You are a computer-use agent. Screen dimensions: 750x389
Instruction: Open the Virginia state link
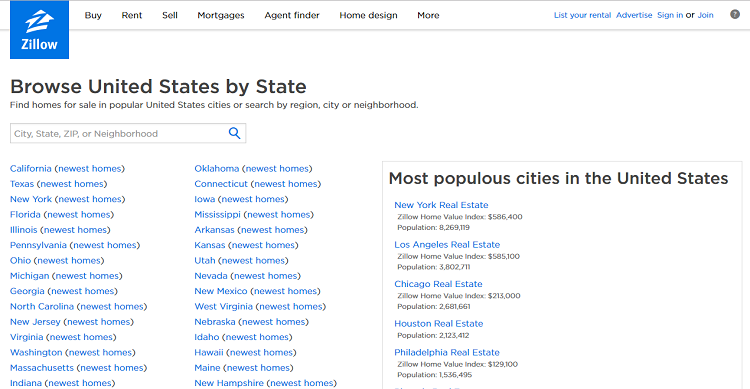click(27, 337)
